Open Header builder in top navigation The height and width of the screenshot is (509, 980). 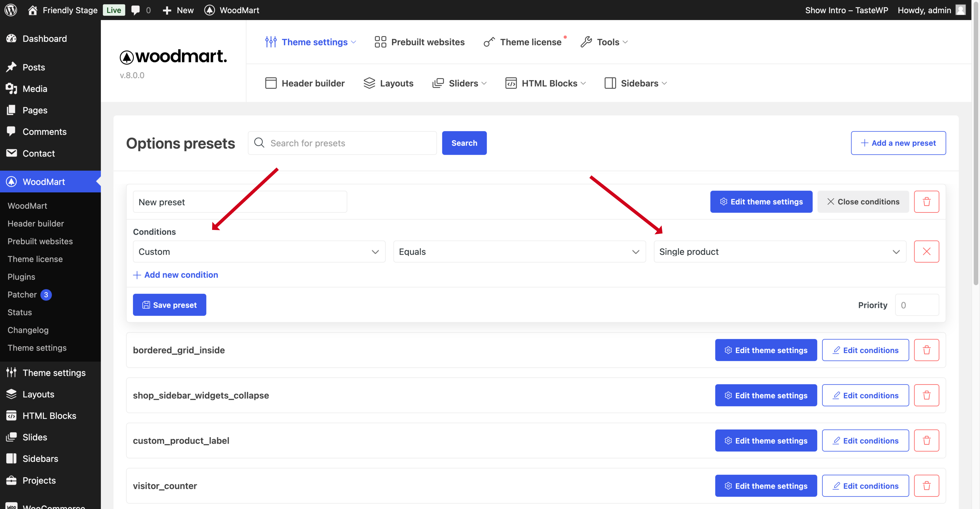click(x=305, y=83)
